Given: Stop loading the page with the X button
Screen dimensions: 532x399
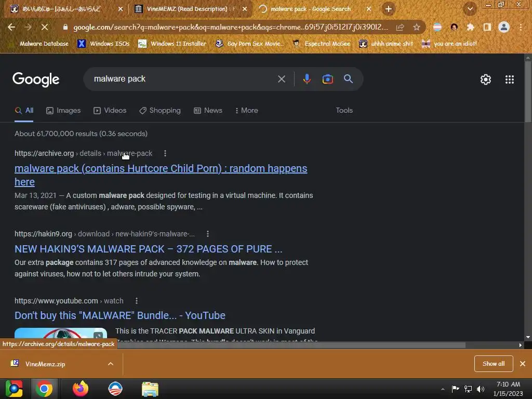Looking at the screenshot, I should pyautogui.click(x=45, y=27).
